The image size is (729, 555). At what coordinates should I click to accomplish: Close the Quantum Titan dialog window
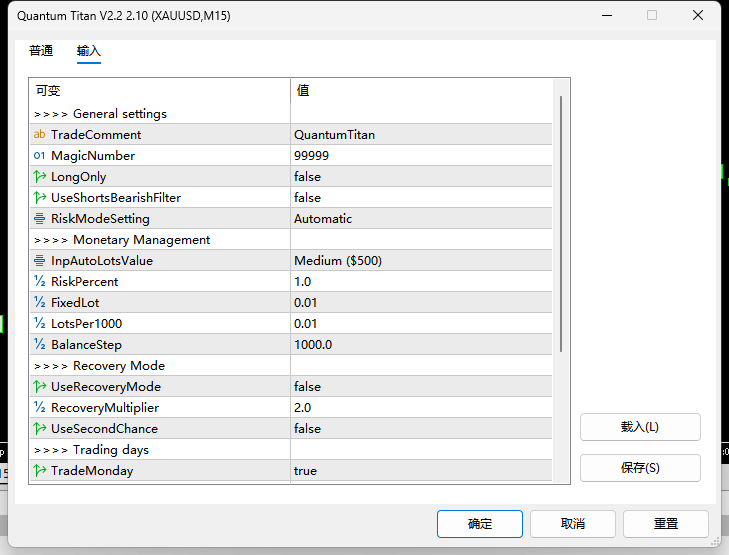(697, 15)
